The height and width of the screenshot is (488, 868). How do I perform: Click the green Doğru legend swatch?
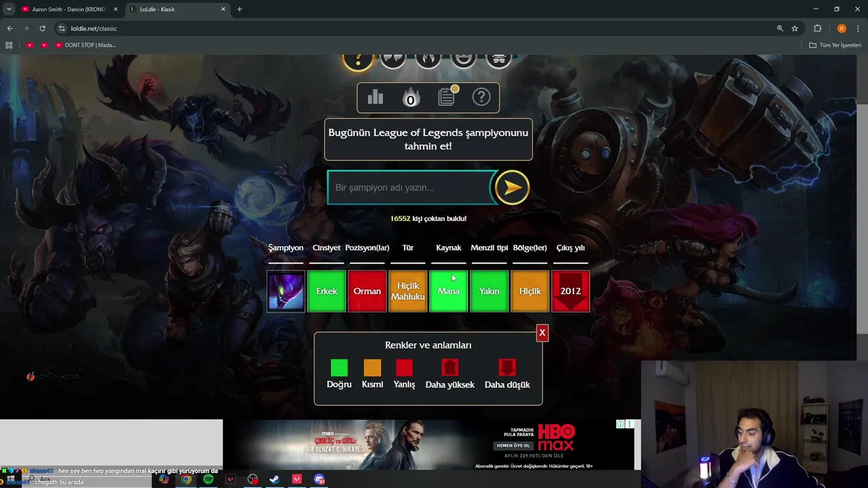(339, 368)
